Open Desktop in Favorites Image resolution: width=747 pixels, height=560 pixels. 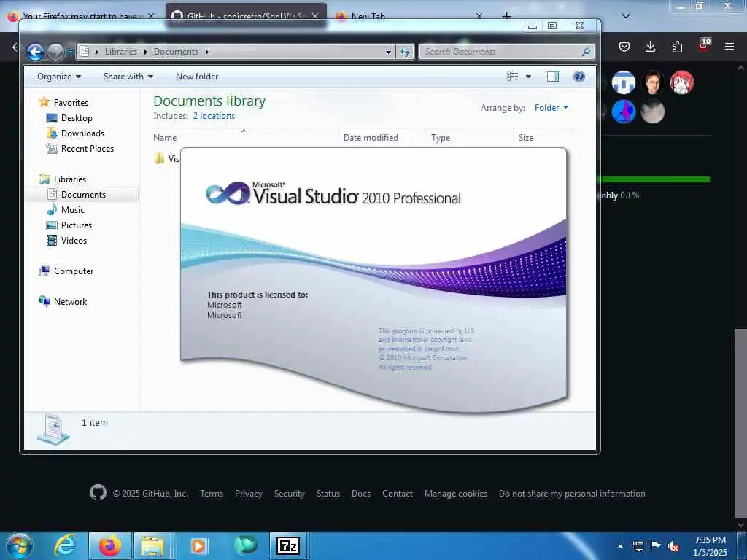pyautogui.click(x=76, y=117)
